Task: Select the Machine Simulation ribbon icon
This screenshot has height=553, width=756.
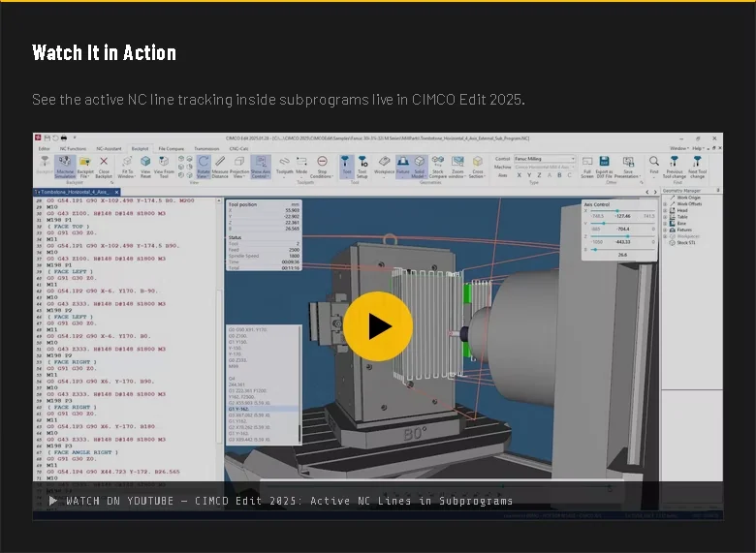Action: tap(65, 167)
